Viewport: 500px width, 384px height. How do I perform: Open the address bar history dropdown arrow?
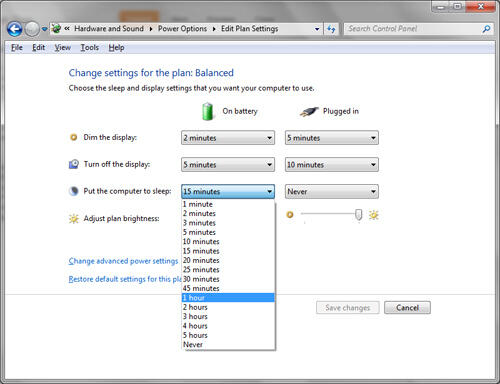click(x=317, y=29)
